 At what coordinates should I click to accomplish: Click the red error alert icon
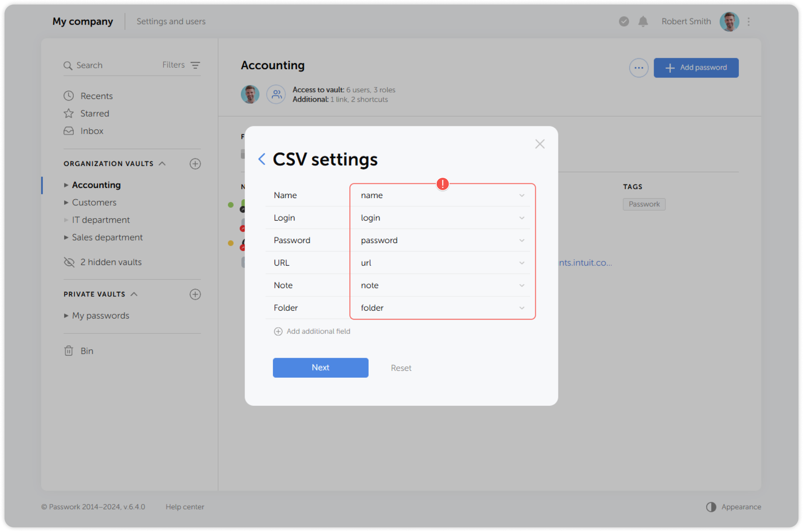pos(442,184)
